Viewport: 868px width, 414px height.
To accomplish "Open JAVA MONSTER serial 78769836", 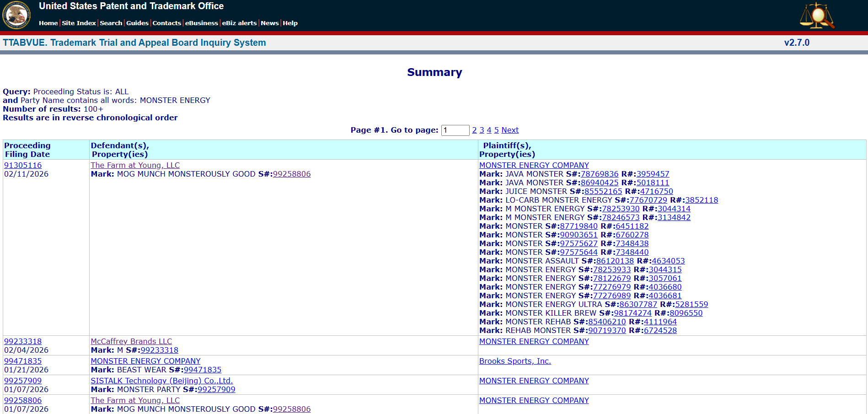I will [600, 174].
